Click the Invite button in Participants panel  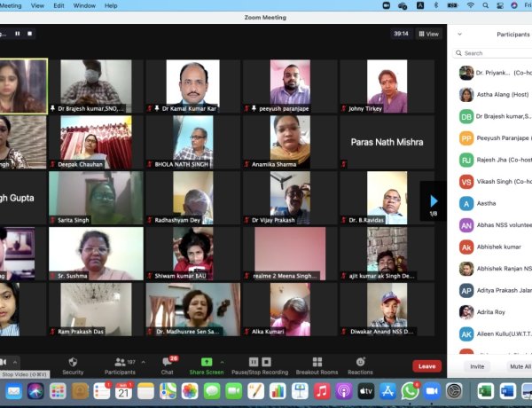pos(477,365)
